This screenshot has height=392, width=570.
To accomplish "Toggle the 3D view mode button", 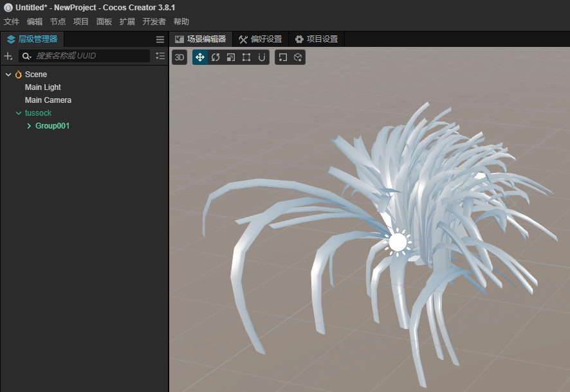I will point(179,57).
